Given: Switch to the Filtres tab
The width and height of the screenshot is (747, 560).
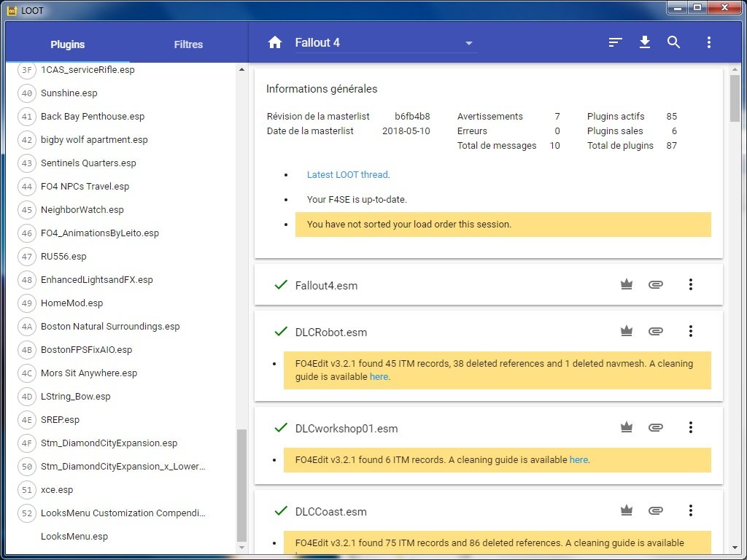Looking at the screenshot, I should click(x=188, y=44).
